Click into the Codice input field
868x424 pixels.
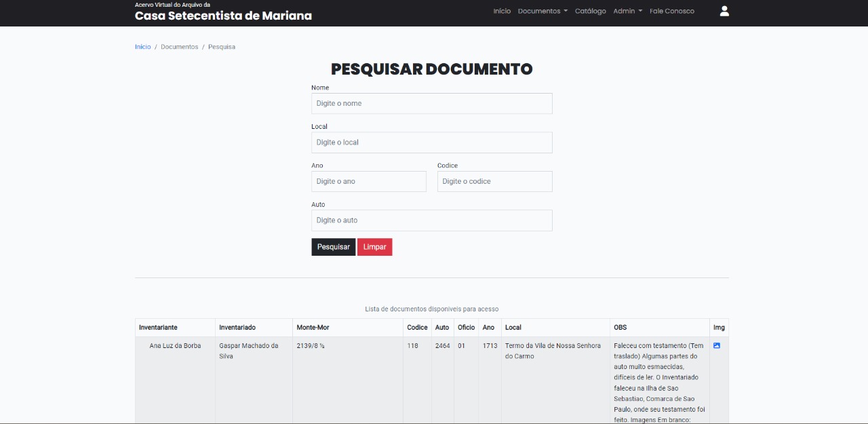[x=494, y=181]
